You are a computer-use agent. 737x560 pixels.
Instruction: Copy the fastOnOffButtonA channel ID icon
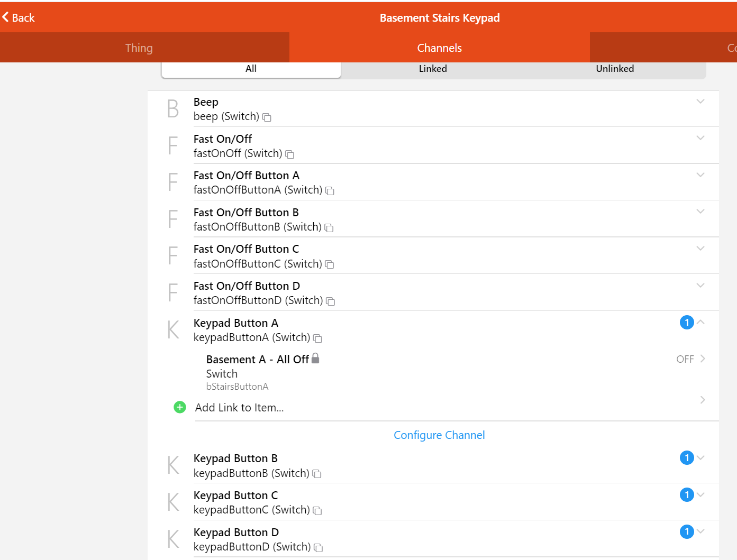[x=330, y=191]
